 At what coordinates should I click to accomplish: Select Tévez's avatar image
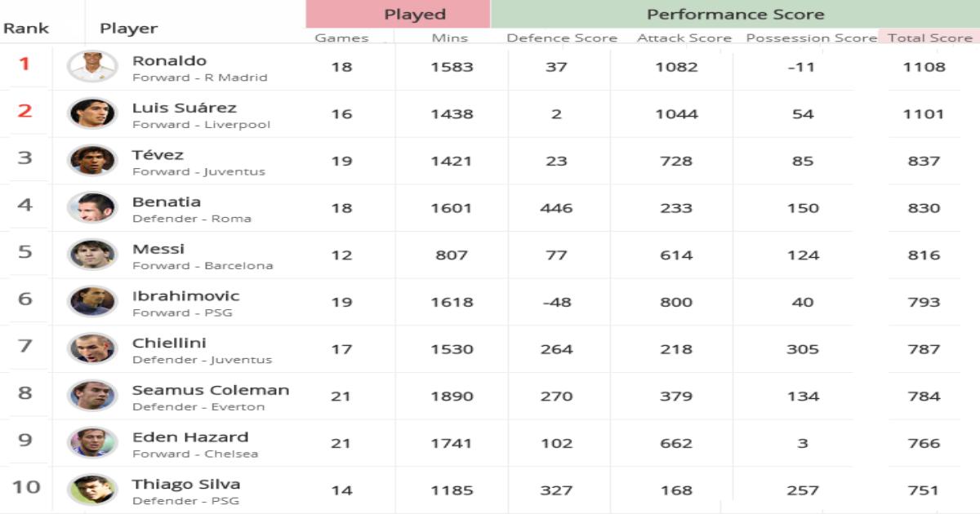tap(91, 161)
